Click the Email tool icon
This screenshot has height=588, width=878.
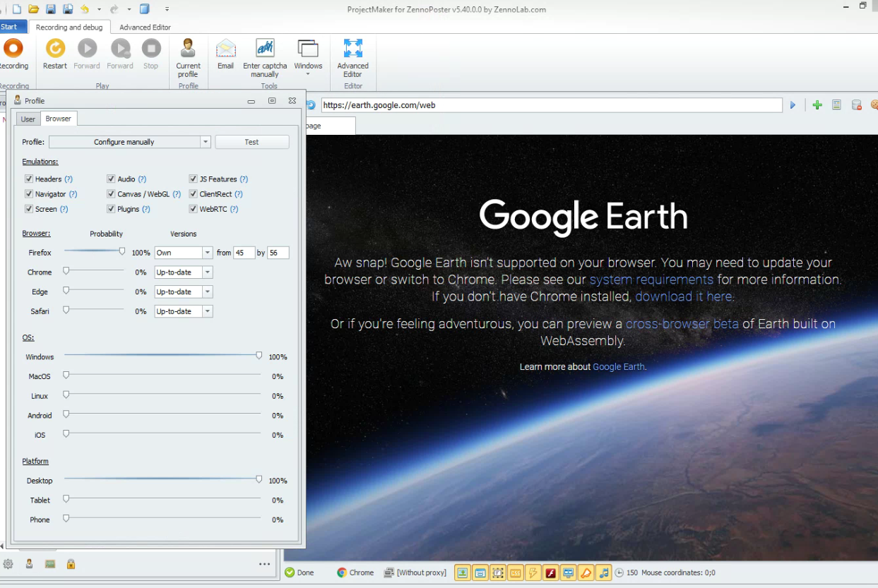[225, 49]
